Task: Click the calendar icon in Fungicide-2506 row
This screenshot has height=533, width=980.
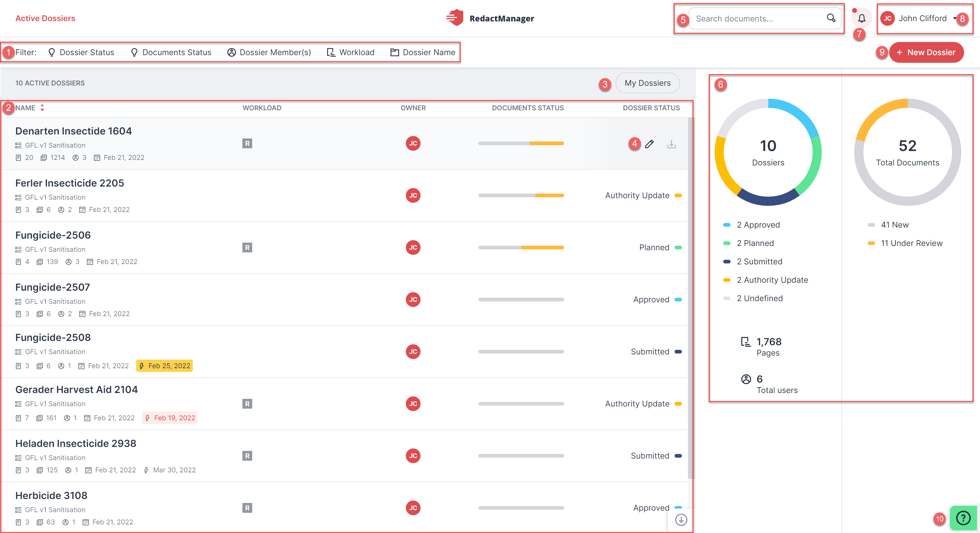Action: coord(90,262)
